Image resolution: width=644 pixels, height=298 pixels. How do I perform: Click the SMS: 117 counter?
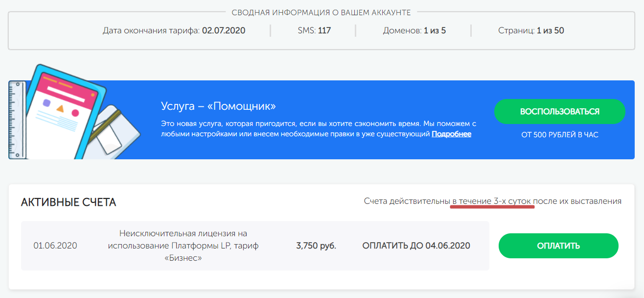pos(314,30)
